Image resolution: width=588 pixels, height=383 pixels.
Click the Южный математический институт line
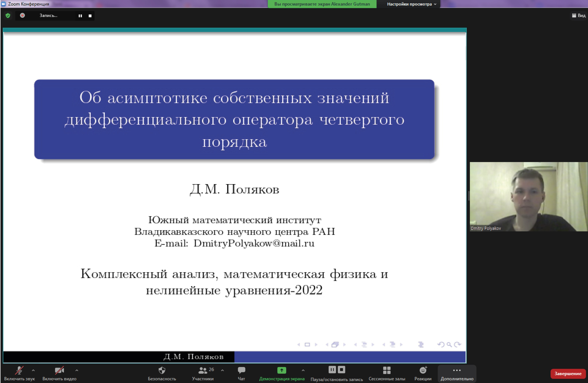[234, 220]
